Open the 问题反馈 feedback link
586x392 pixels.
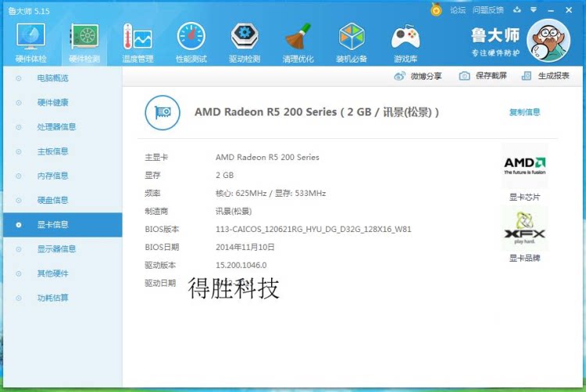point(488,10)
